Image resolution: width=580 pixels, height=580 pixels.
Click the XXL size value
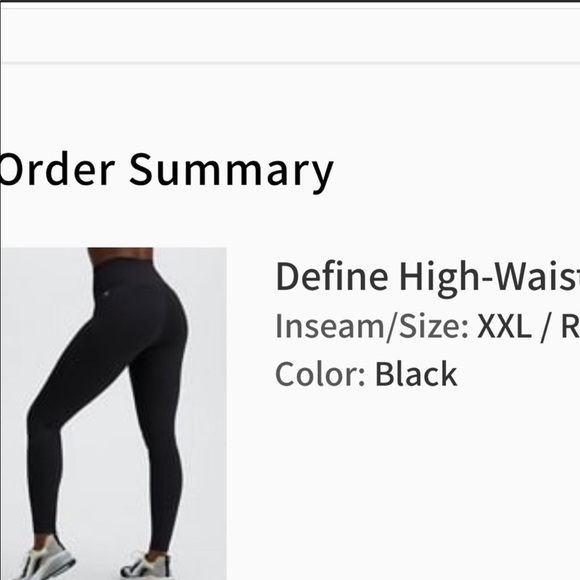504,326
